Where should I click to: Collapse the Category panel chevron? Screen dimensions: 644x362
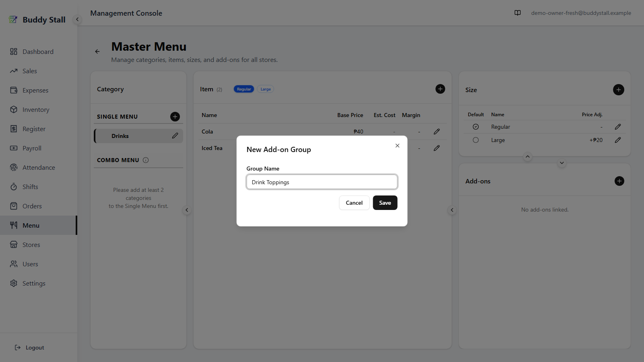[187, 210]
